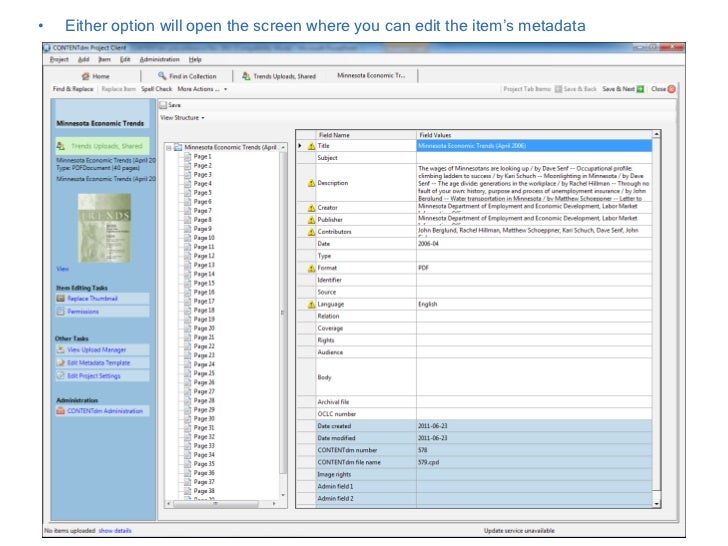Click the Date value 2006-04
This screenshot has height=546, width=728.
428,244
